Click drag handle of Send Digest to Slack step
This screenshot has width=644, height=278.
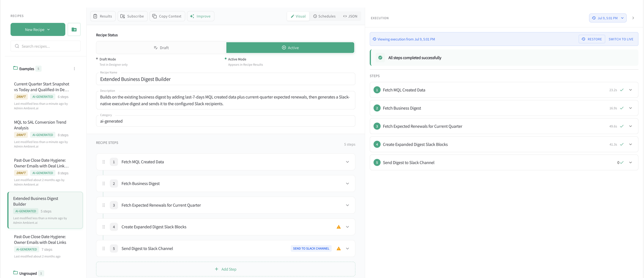click(104, 248)
